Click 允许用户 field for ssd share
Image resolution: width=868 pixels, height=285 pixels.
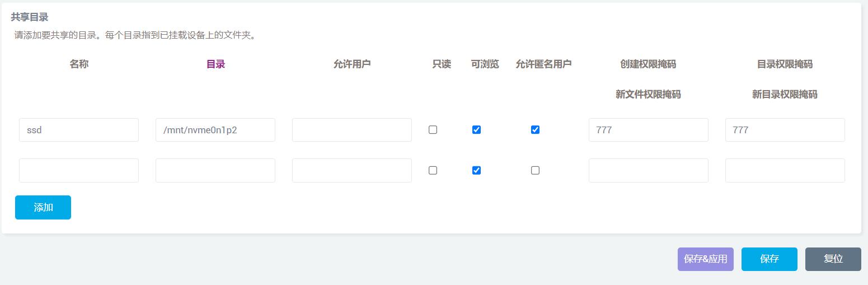pos(352,130)
